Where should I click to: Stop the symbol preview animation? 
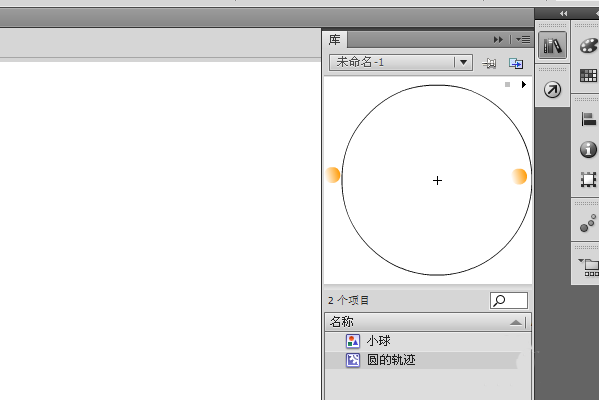coord(507,84)
